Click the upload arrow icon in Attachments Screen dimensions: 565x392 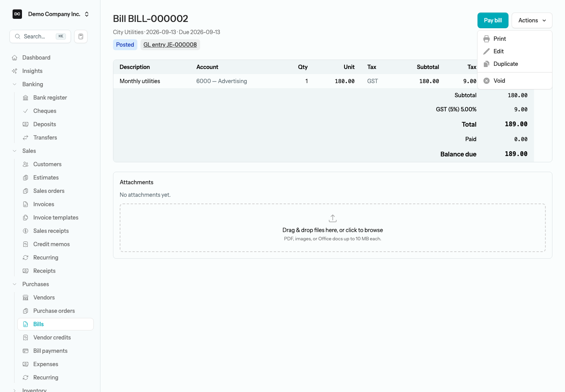tap(333, 218)
